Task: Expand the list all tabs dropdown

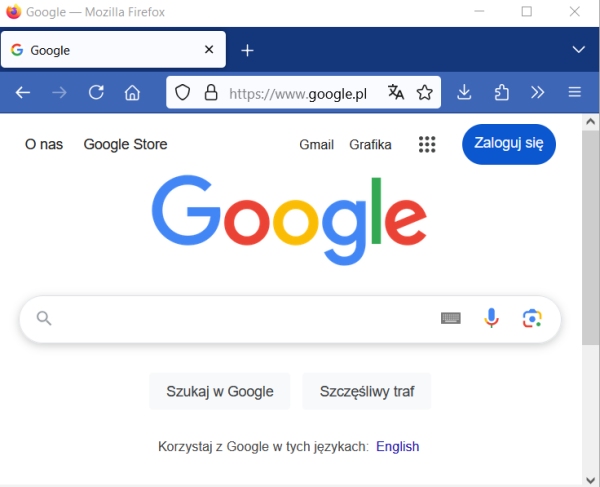Action: (578, 50)
